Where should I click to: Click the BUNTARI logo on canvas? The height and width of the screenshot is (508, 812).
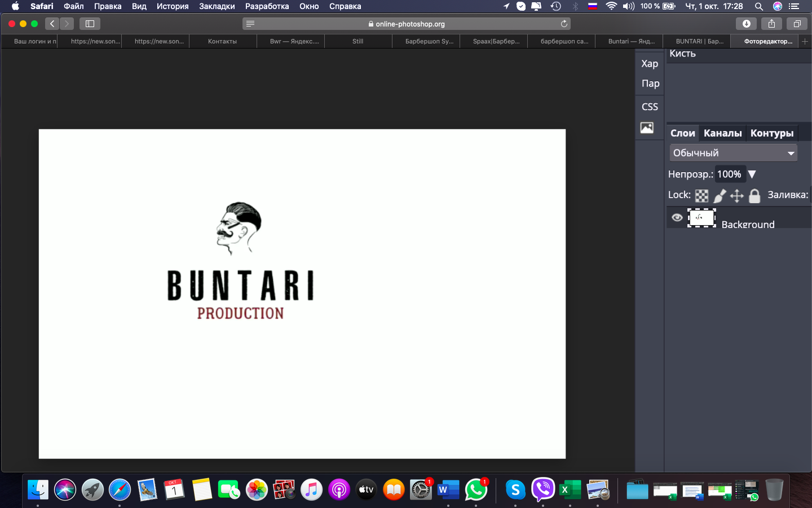tap(240, 261)
